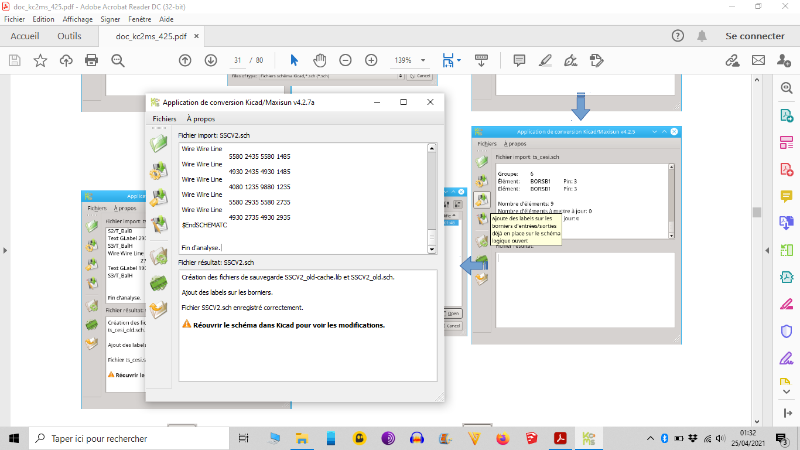Viewport: 800px width, 450px height.
Task: Click the '$EndSCHEMATC' line in the import text
Action: (204, 225)
